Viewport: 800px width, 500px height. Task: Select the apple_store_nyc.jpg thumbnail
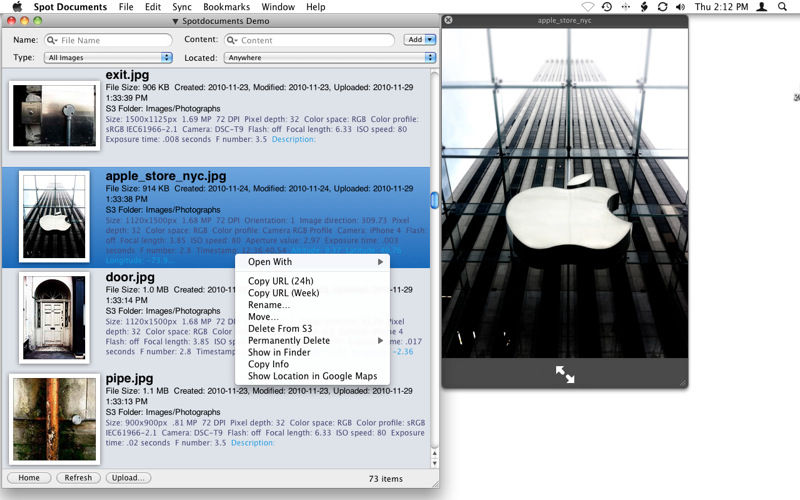[x=54, y=216]
